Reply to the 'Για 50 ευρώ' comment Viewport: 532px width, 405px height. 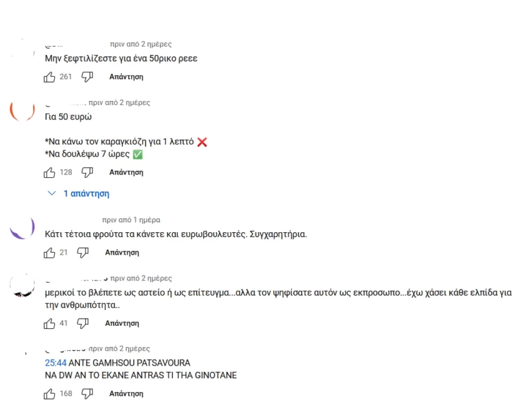tap(126, 173)
